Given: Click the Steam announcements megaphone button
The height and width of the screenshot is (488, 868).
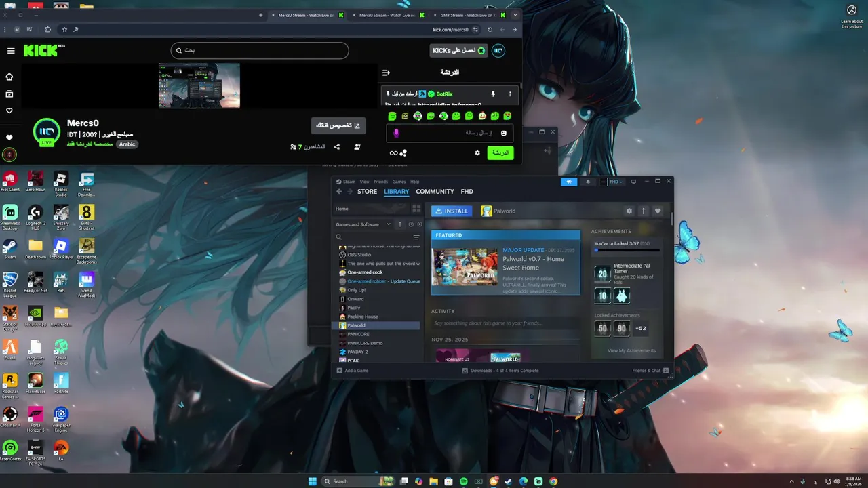Looking at the screenshot, I should click(568, 182).
